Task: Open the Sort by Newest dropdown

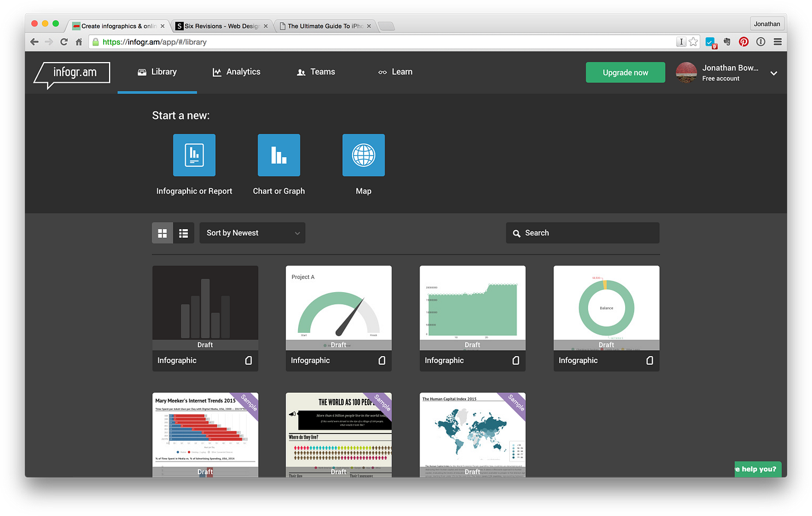Action: (x=252, y=233)
